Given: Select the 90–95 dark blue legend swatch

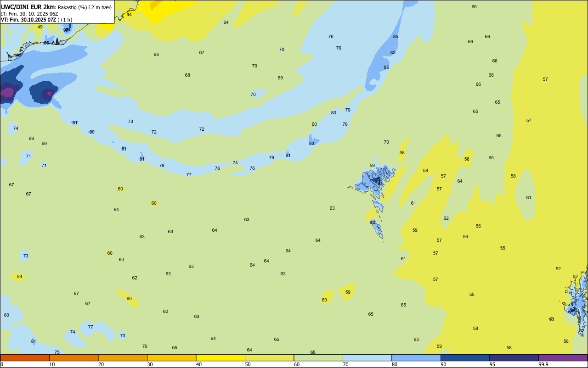Looking at the screenshot, I should coord(465,357).
